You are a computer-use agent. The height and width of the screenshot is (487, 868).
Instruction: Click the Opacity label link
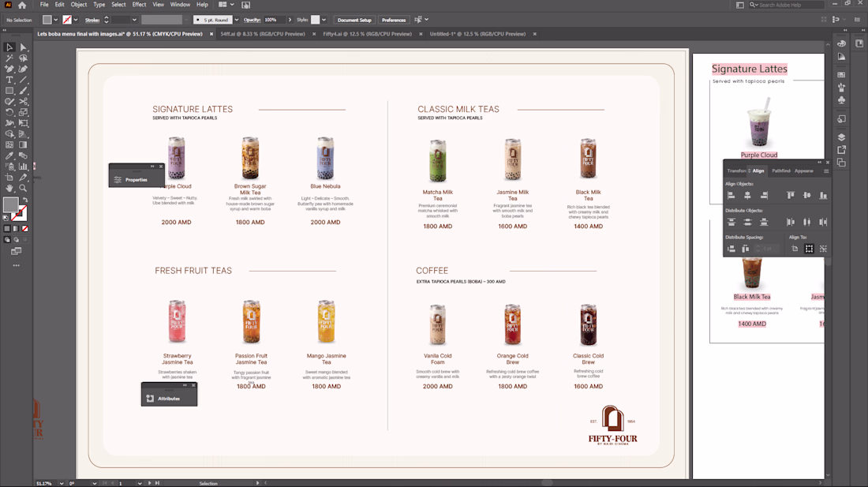tap(252, 20)
